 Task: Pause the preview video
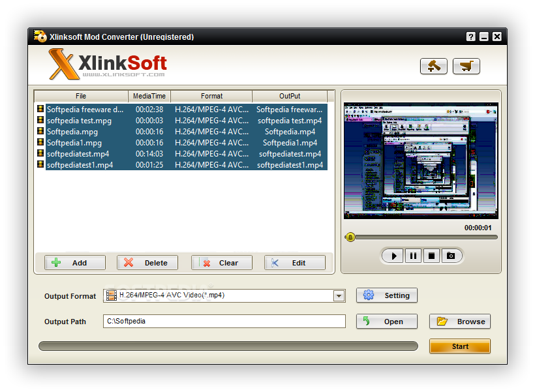(x=413, y=256)
